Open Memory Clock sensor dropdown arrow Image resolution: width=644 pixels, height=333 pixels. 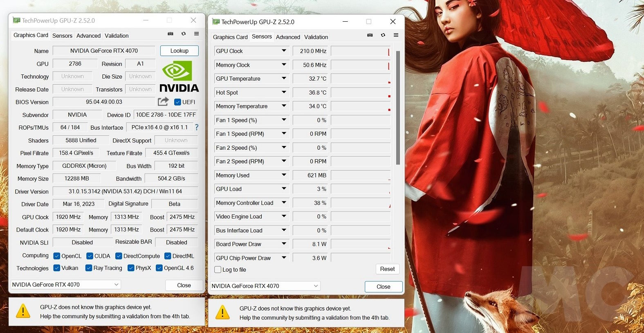pos(284,65)
